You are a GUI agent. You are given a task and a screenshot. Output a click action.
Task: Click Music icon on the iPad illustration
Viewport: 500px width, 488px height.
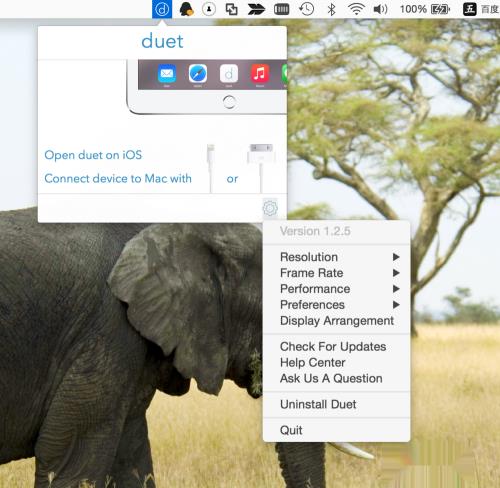(260, 74)
